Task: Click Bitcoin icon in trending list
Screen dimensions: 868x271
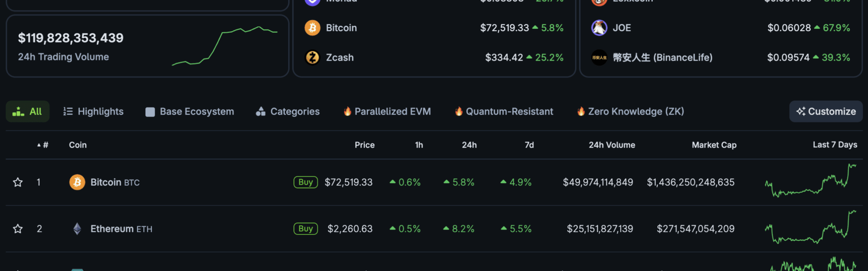Action: coord(312,28)
